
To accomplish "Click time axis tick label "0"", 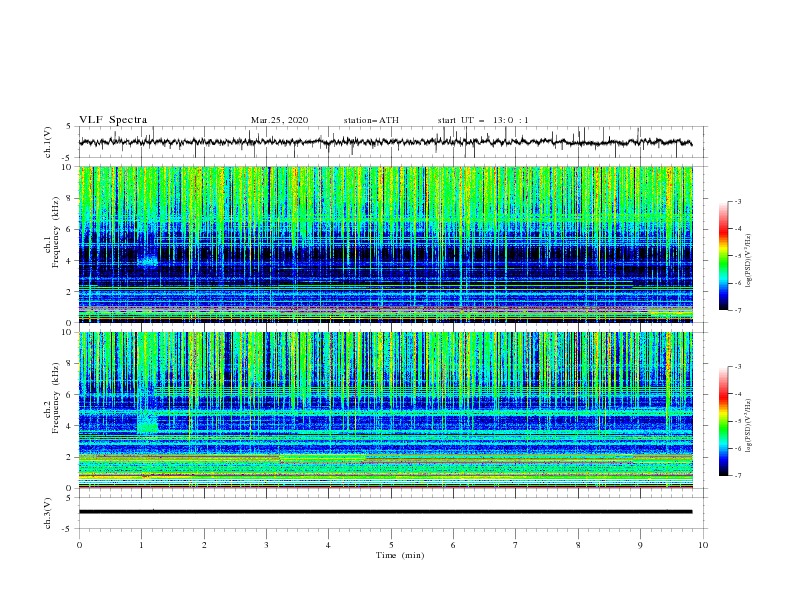I will [79, 545].
